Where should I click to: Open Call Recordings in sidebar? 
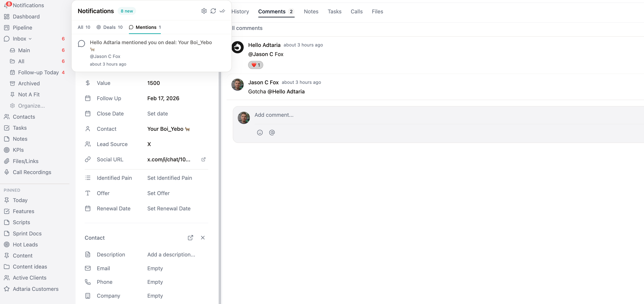(x=32, y=172)
